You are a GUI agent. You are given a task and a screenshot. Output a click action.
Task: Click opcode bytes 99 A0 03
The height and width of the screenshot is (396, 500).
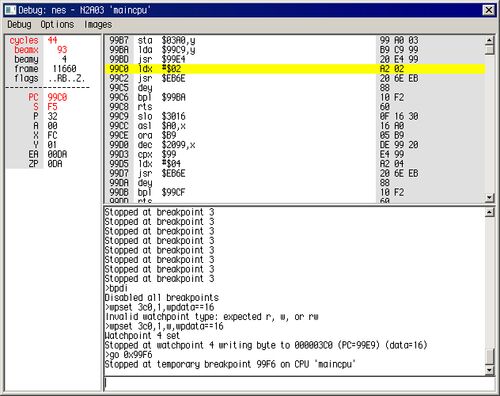click(399, 40)
